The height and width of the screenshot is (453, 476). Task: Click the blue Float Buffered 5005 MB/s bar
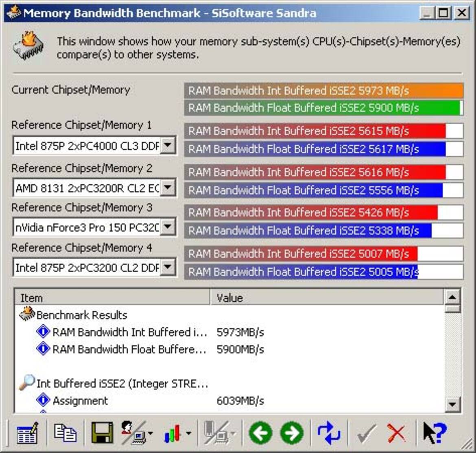(323, 271)
